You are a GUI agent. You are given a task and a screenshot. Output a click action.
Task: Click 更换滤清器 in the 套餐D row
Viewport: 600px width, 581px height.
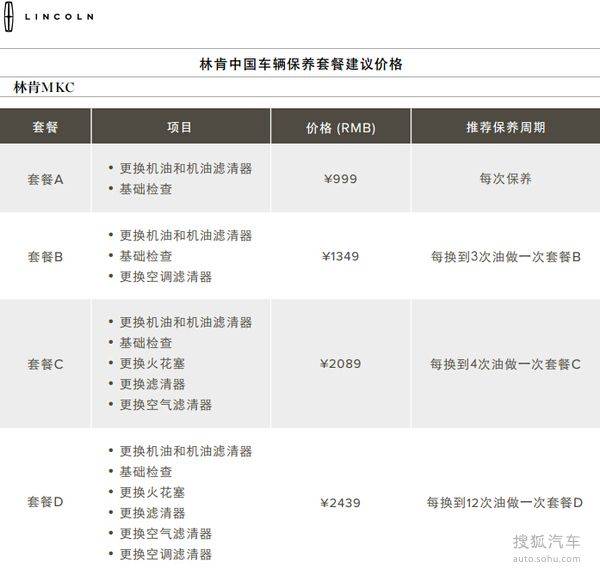152,513
